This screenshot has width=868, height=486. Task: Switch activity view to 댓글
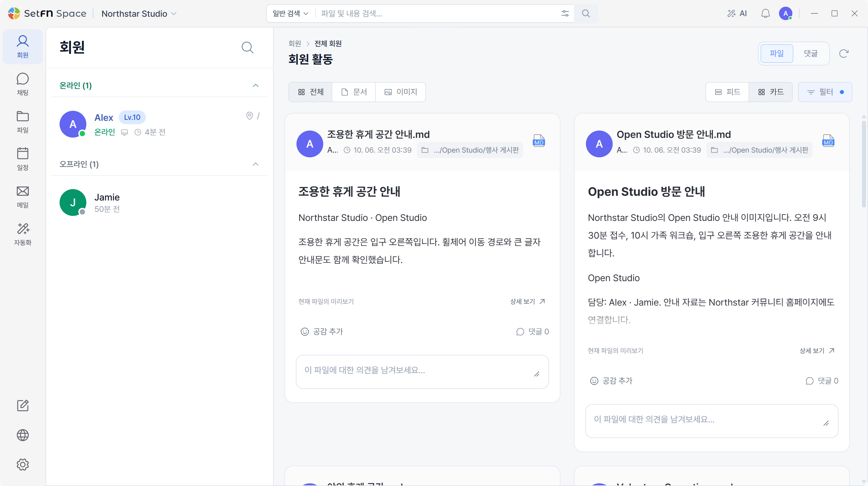[x=811, y=53]
